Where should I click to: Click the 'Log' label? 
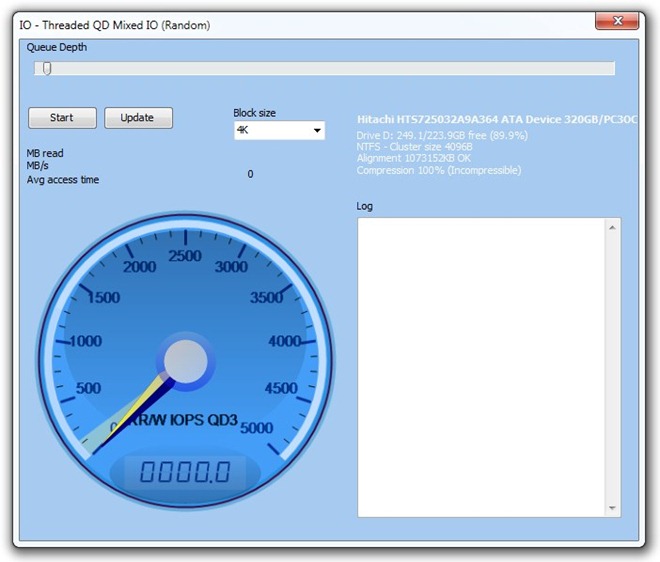(365, 206)
